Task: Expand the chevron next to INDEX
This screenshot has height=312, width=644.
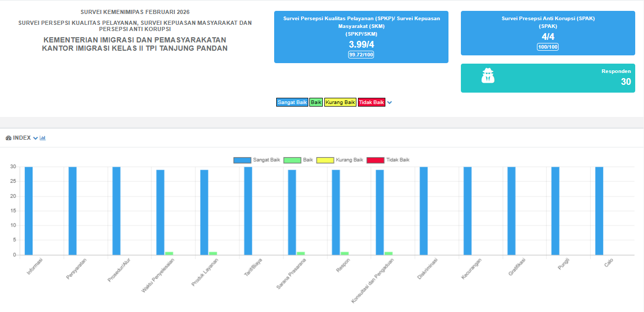Action: [35, 138]
